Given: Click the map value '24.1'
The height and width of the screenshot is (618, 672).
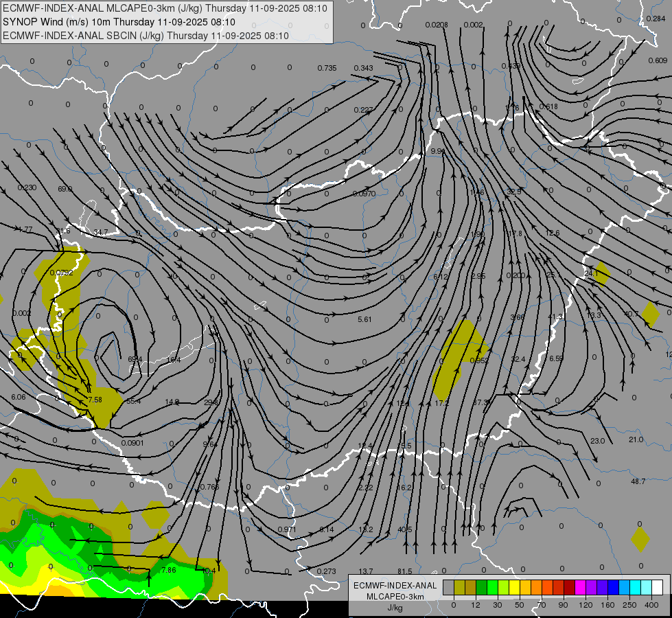Looking at the screenshot, I should click(591, 273).
